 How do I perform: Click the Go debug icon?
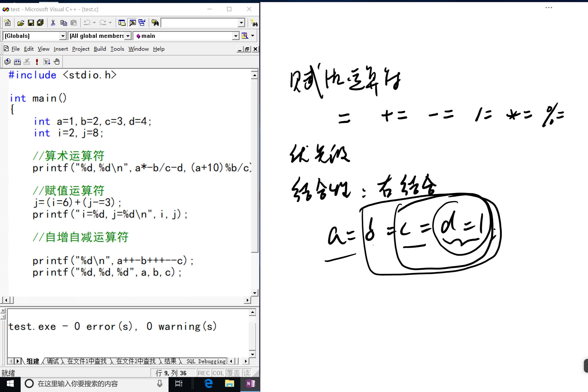(x=47, y=61)
